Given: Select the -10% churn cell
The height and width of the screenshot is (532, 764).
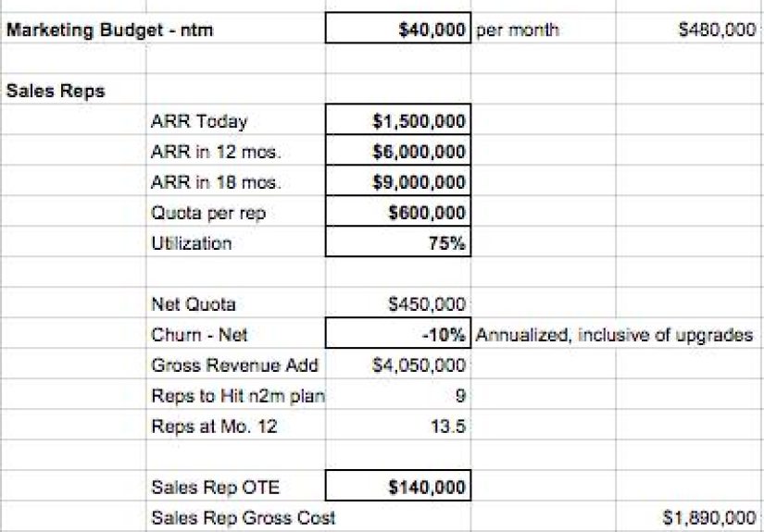Looking at the screenshot, I should 398,333.
